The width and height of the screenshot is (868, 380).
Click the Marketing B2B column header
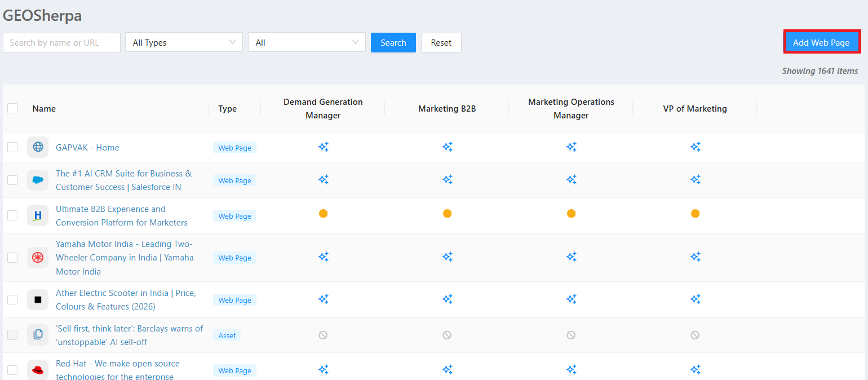coord(447,108)
